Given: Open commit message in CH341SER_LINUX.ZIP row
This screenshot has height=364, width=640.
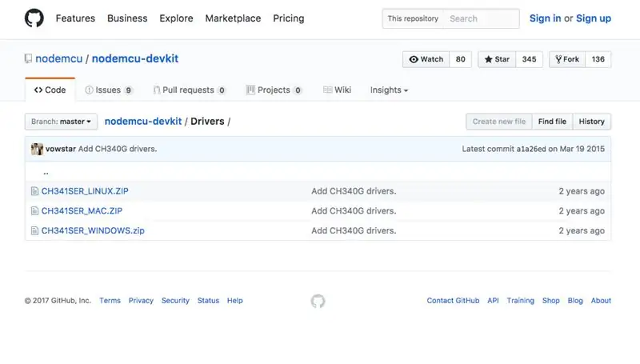Looking at the screenshot, I should (x=354, y=191).
